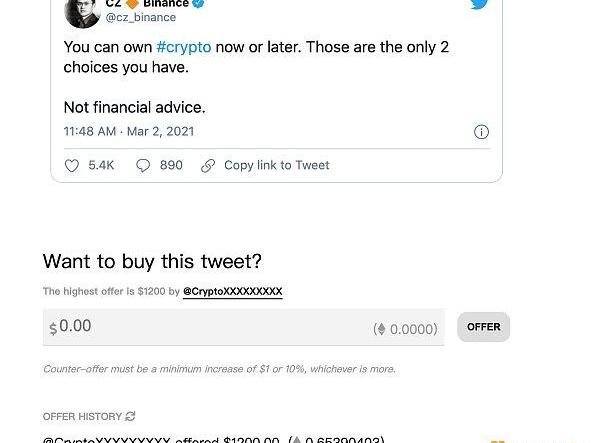Click the blue verified badge

pos(198,4)
